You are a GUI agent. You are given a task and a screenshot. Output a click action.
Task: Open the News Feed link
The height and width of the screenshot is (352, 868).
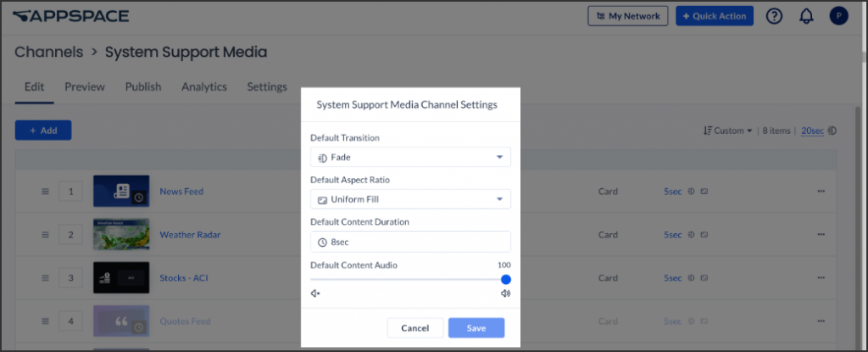(181, 191)
